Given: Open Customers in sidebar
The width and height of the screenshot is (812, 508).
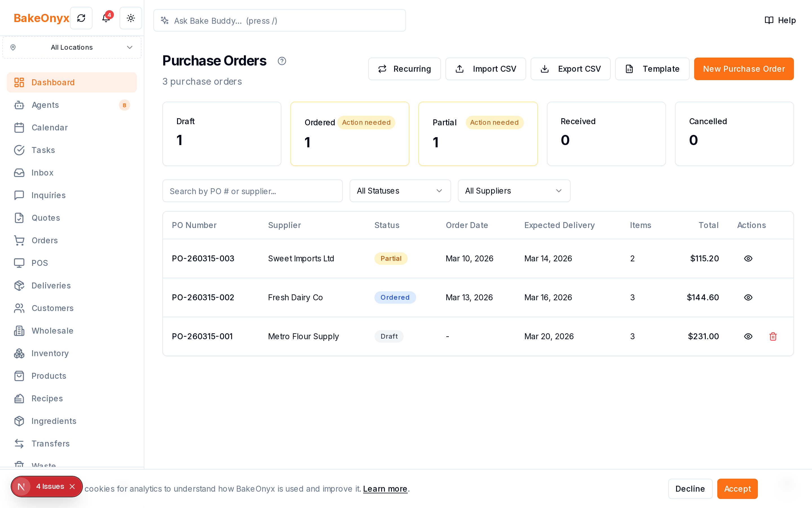Looking at the screenshot, I should (72, 308).
